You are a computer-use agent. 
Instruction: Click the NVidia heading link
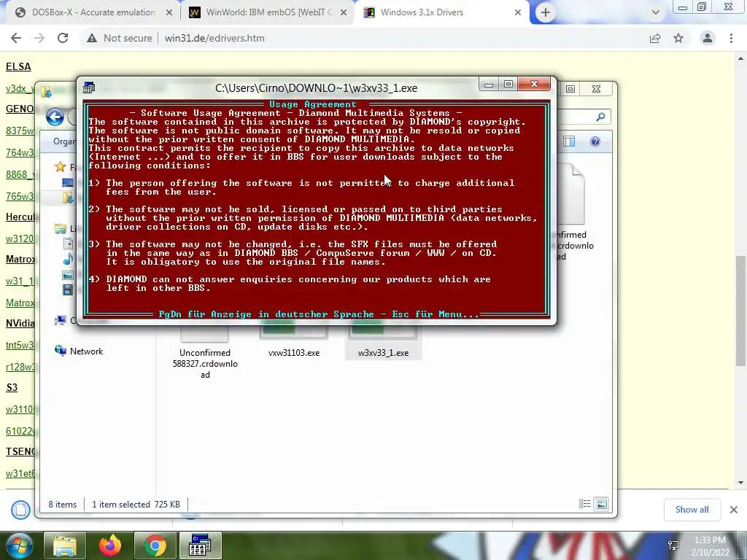click(x=20, y=323)
